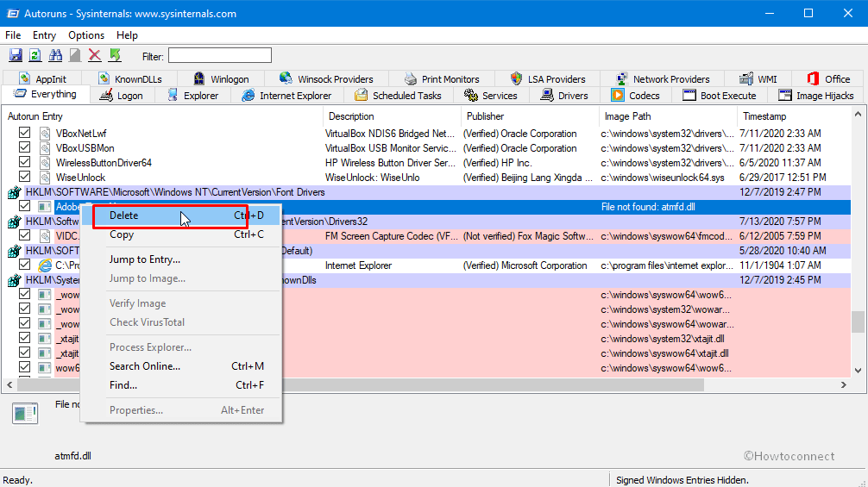Click the VBoxUSBMon driver file icon
This screenshot has width=868, height=487.
tap(45, 148)
